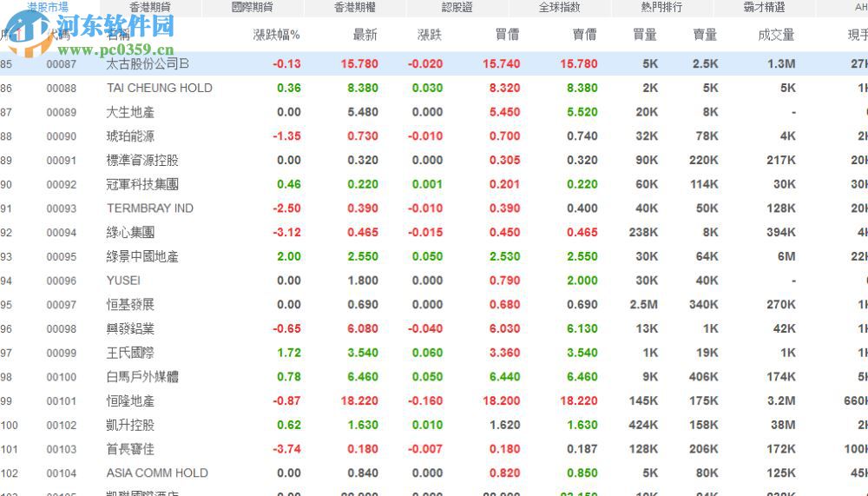The image size is (868, 496).
Task: Click bid price 8.320 of TAI CHEUNG
Action: tap(504, 88)
